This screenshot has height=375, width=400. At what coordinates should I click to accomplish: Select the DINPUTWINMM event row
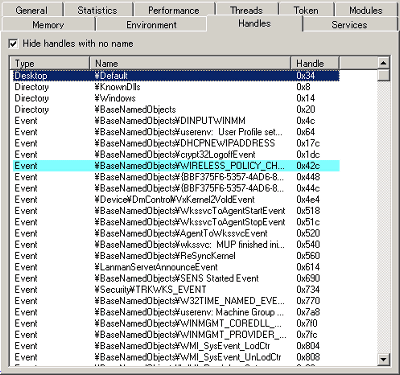tap(176, 121)
